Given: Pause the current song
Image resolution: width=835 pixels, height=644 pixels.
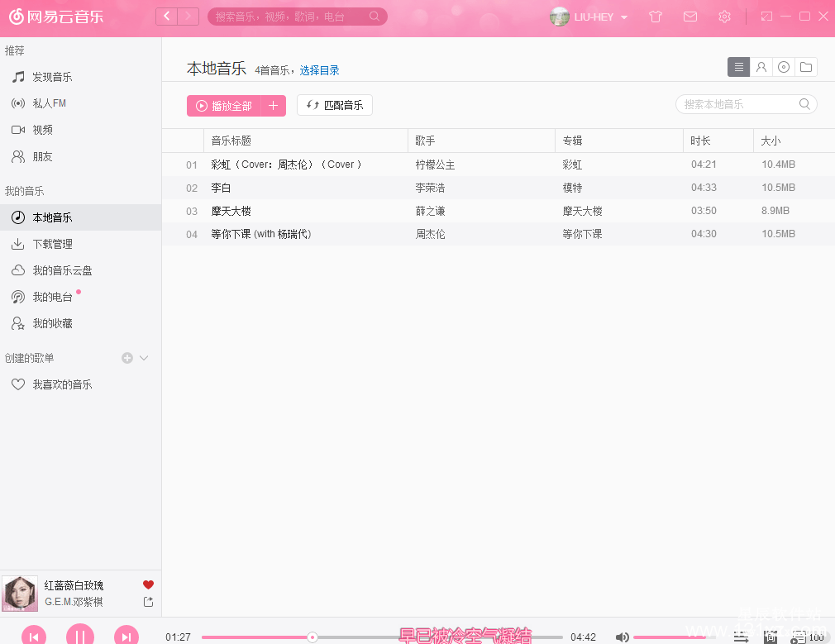Looking at the screenshot, I should coord(80,636).
